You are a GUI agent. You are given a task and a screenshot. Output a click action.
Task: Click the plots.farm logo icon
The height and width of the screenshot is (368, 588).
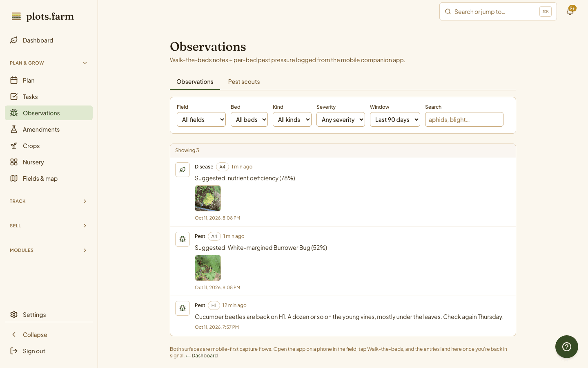click(16, 16)
